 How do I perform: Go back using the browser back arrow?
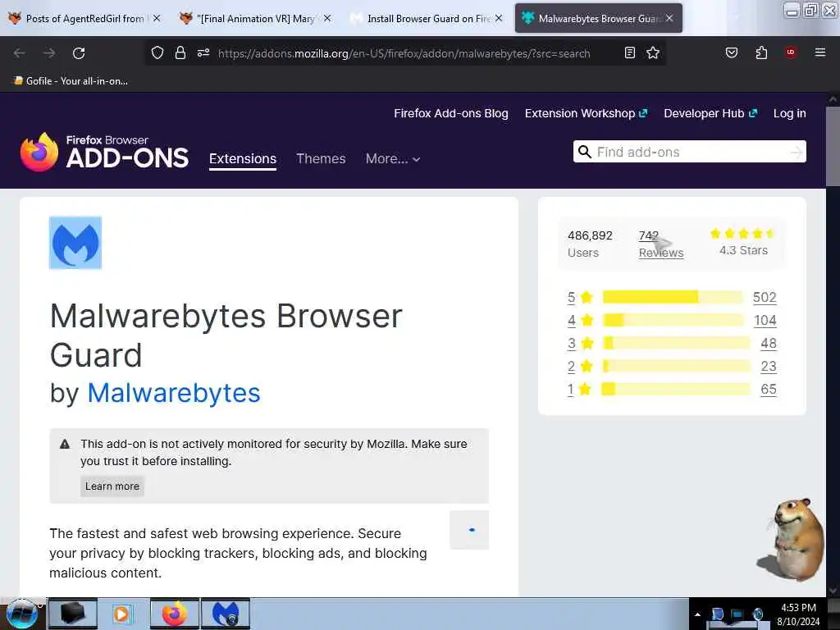coord(20,53)
